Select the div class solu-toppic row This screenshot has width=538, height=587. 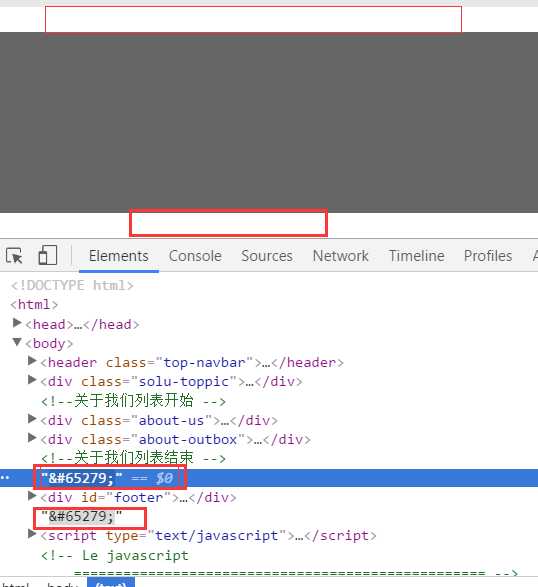pyautogui.click(x=171, y=381)
